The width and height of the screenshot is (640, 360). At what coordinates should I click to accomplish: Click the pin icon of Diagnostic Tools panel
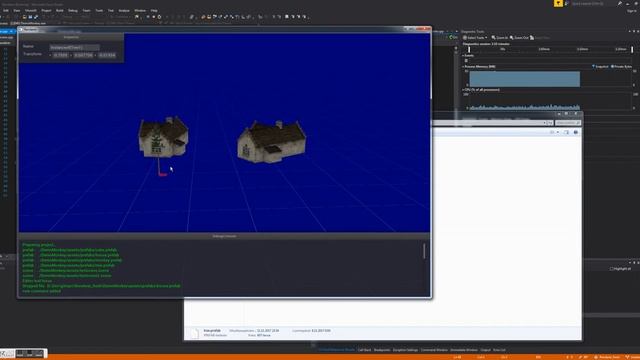[634, 31]
